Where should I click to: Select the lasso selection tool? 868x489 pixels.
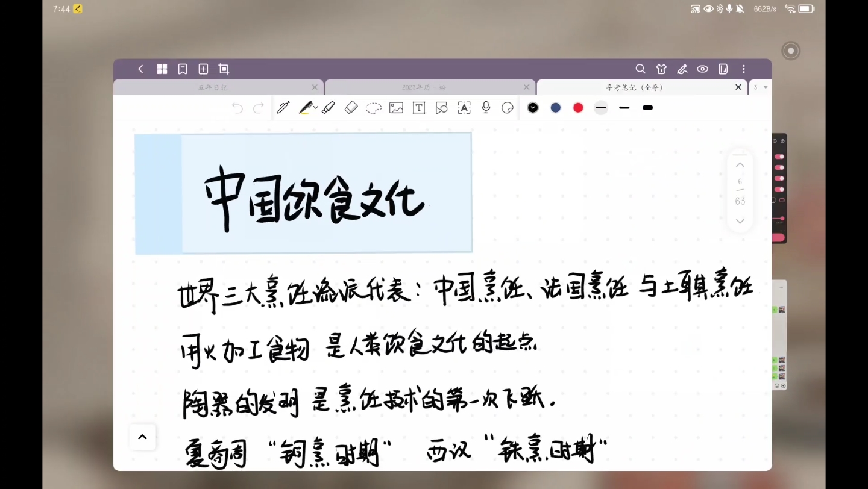pyautogui.click(x=374, y=108)
